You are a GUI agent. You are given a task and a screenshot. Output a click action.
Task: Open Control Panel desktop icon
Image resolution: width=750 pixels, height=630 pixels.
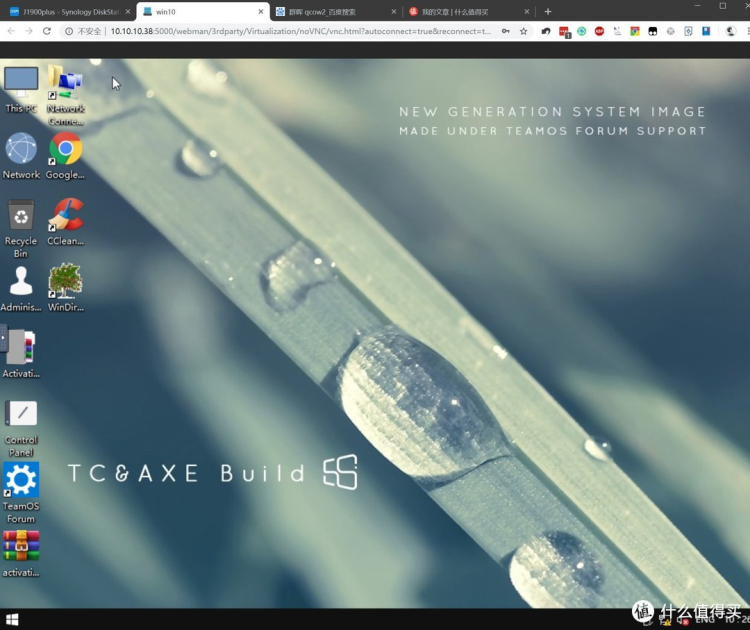click(x=21, y=429)
